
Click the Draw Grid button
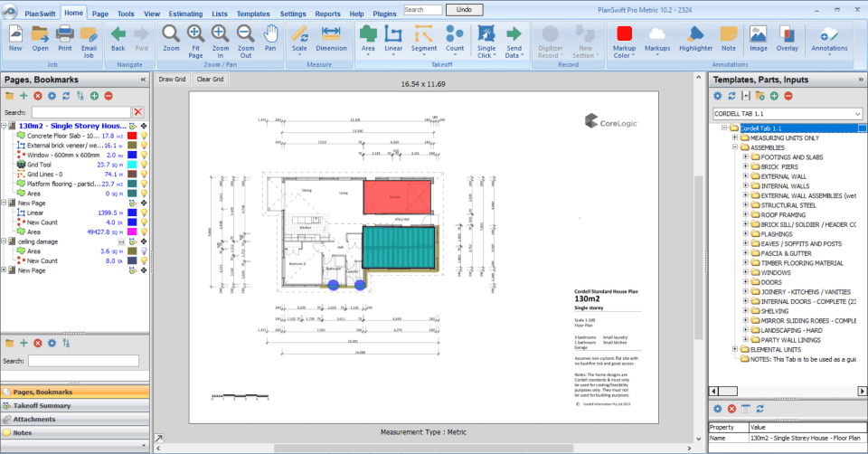tap(172, 80)
